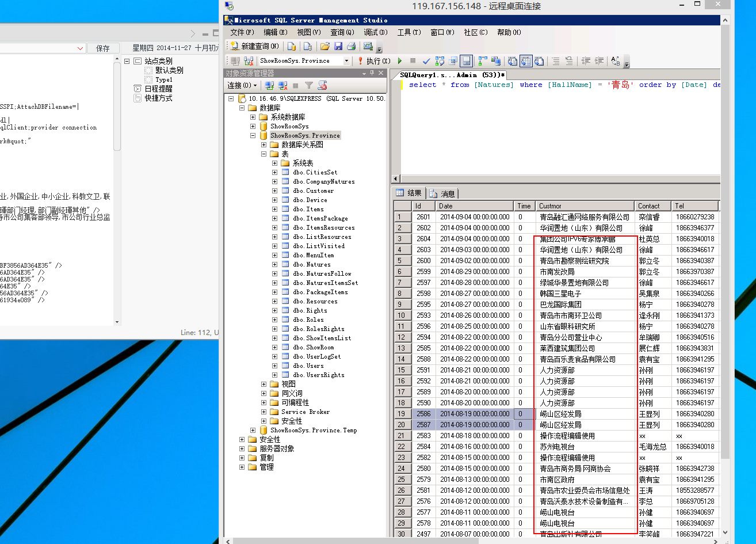Expand the 系统数据库 folder
This screenshot has width=756, height=544.
253,117
